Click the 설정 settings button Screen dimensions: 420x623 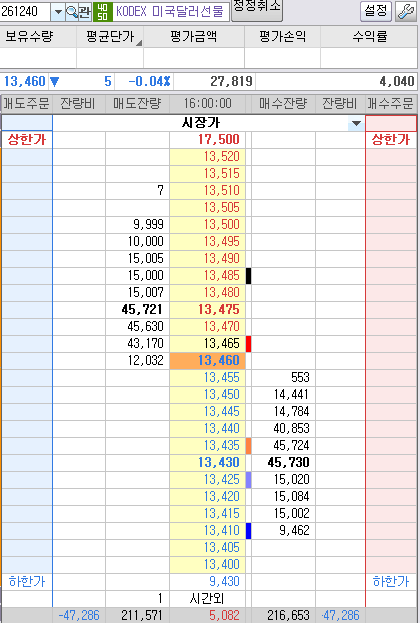(x=376, y=11)
